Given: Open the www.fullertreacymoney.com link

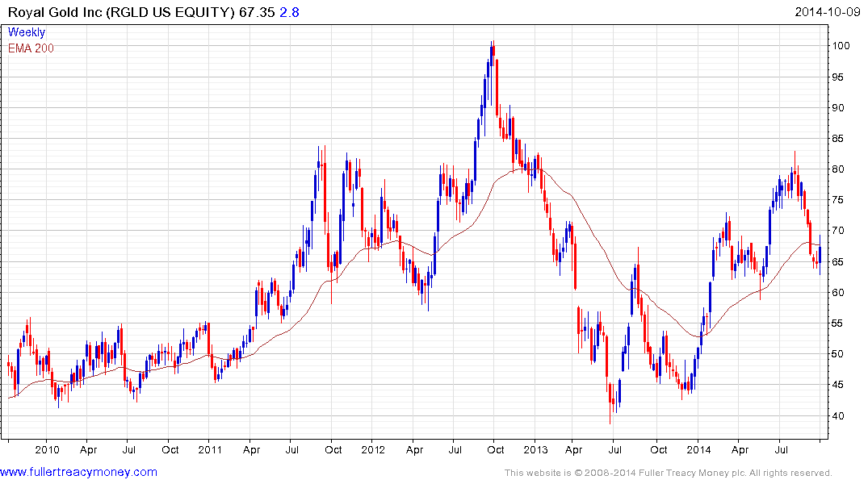Looking at the screenshot, I should coord(78,472).
